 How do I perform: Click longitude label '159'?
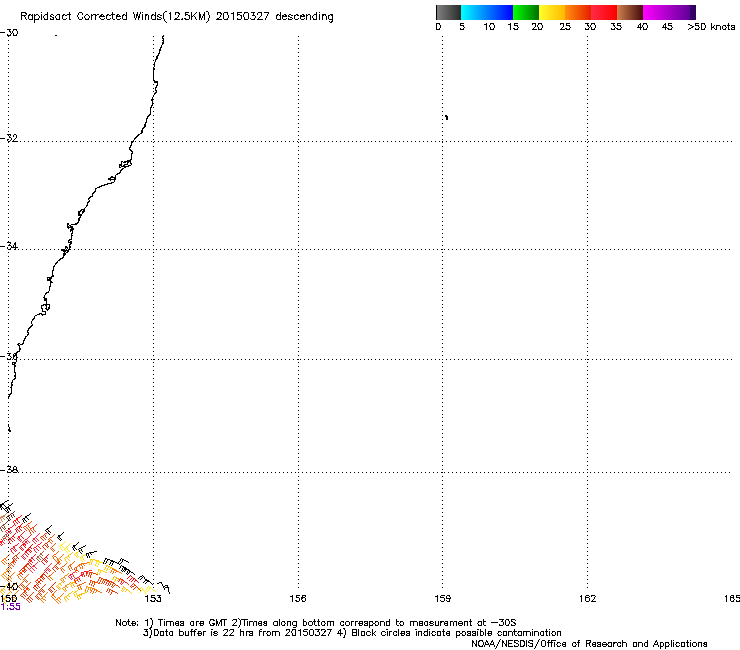coord(443,599)
